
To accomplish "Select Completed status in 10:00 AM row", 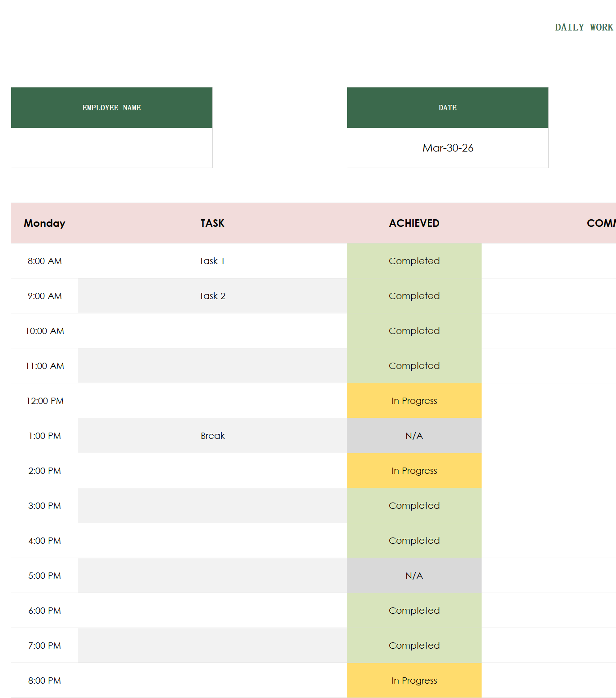I will [x=414, y=331].
